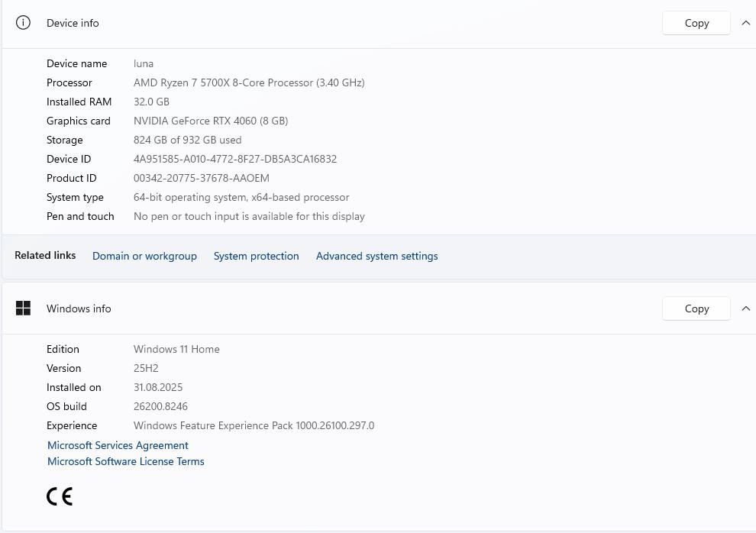The width and height of the screenshot is (756, 533).
Task: Click the Graphics card label
Action: [x=79, y=121]
